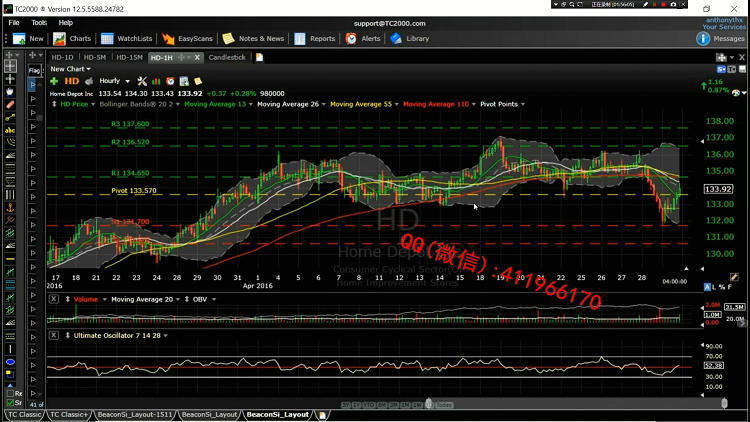Open the Tools menu
The width and height of the screenshot is (750, 422).
click(x=39, y=22)
